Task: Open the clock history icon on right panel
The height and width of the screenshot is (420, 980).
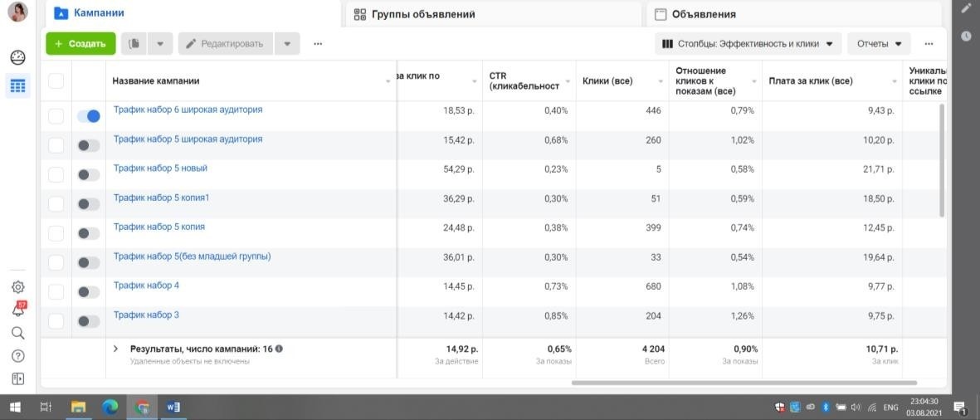Action: point(966,37)
